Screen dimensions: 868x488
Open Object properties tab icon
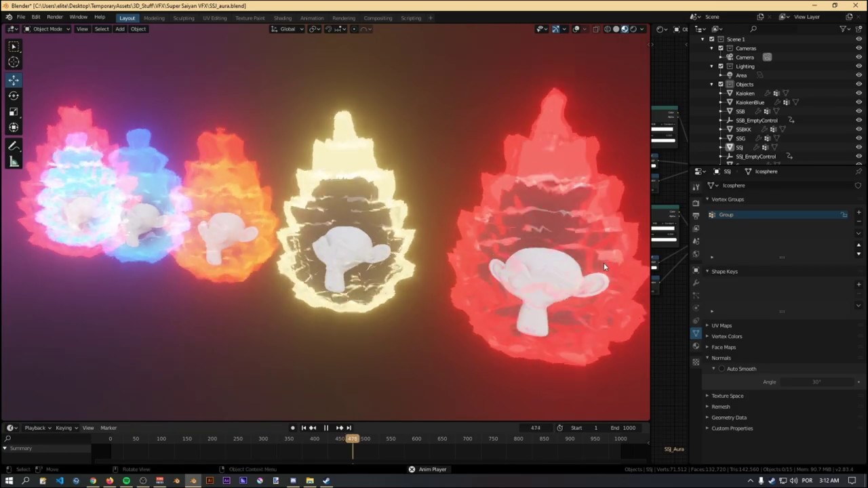(696, 270)
